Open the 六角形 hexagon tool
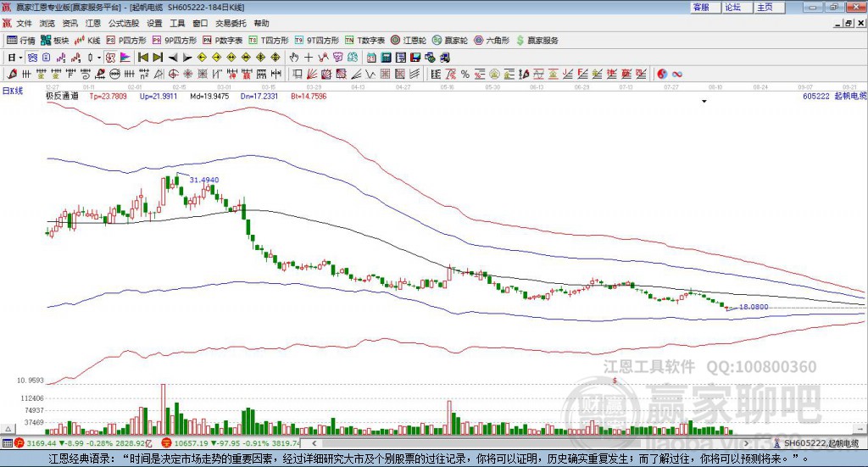Viewport: 868px width, 467px height. (x=492, y=41)
